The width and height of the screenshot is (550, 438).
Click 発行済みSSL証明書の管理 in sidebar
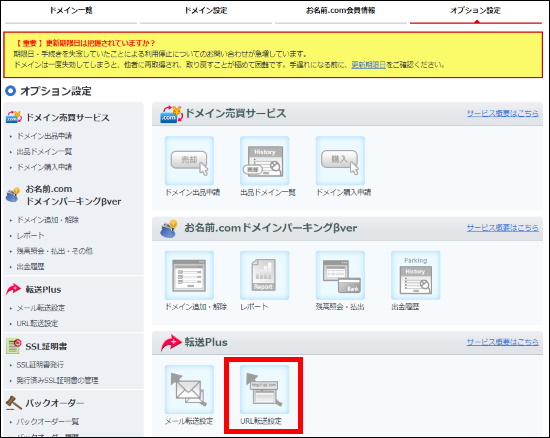click(58, 380)
